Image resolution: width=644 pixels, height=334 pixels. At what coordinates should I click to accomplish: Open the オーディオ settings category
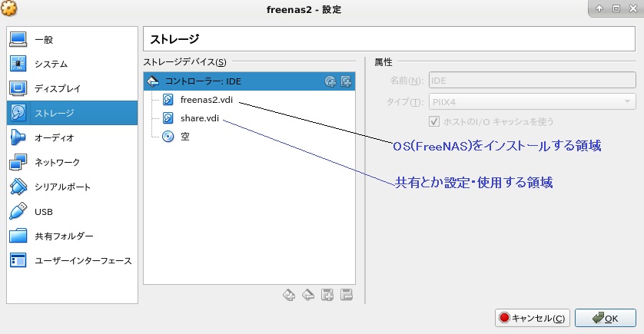point(72,137)
